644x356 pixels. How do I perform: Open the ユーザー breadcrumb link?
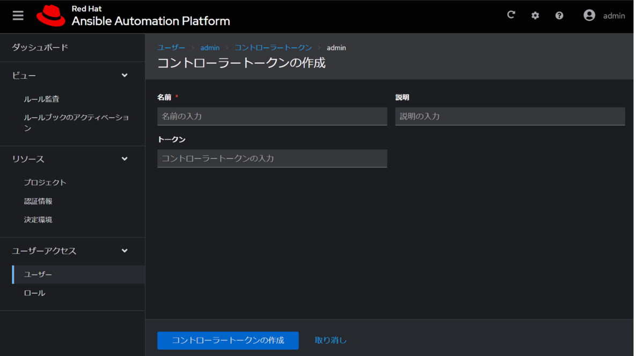(171, 47)
